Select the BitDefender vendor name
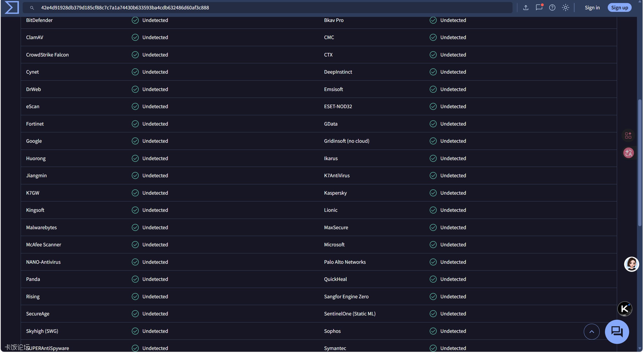This screenshot has width=644, height=353. (39, 20)
